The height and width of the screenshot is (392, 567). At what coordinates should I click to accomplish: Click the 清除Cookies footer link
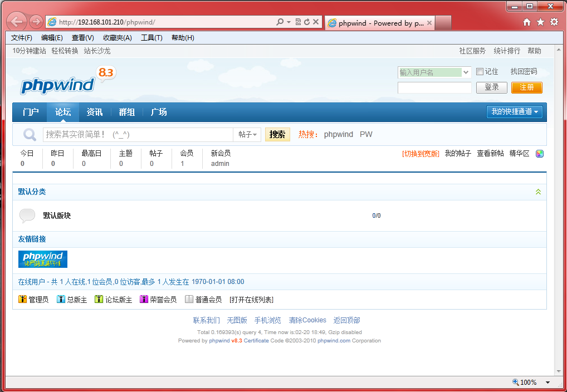(x=307, y=320)
